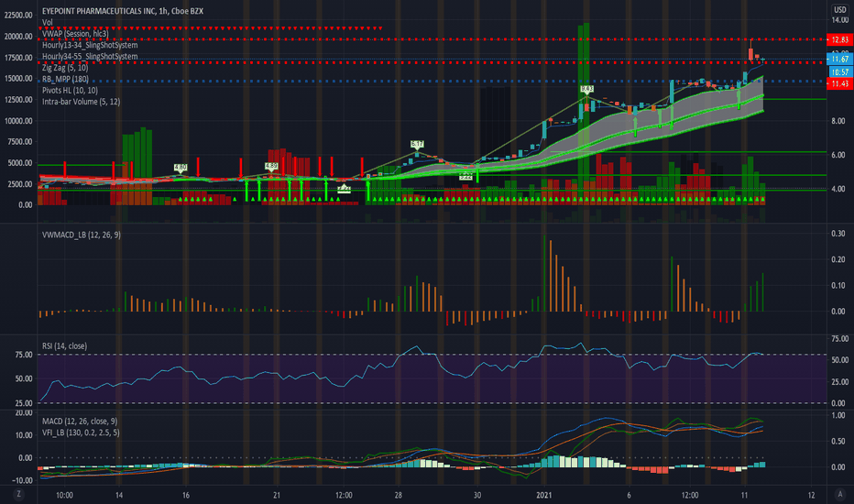Click the 10:57 countdown label
This screenshot has width=854, height=504.
pos(840,71)
